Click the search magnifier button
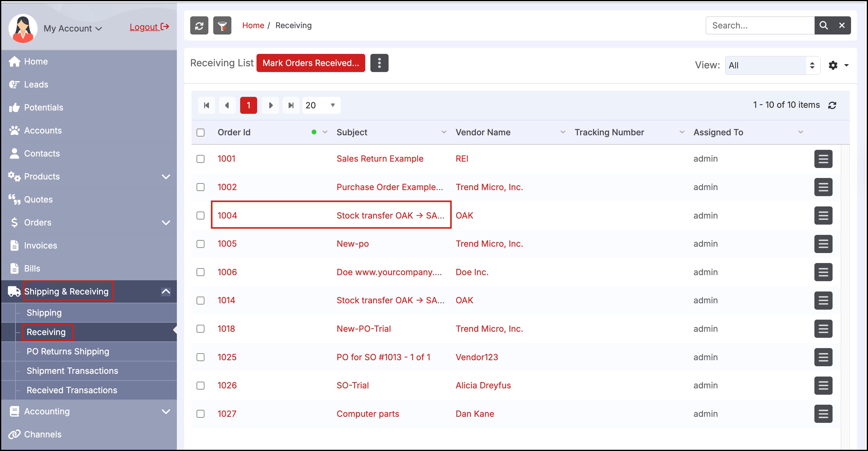 tap(823, 26)
